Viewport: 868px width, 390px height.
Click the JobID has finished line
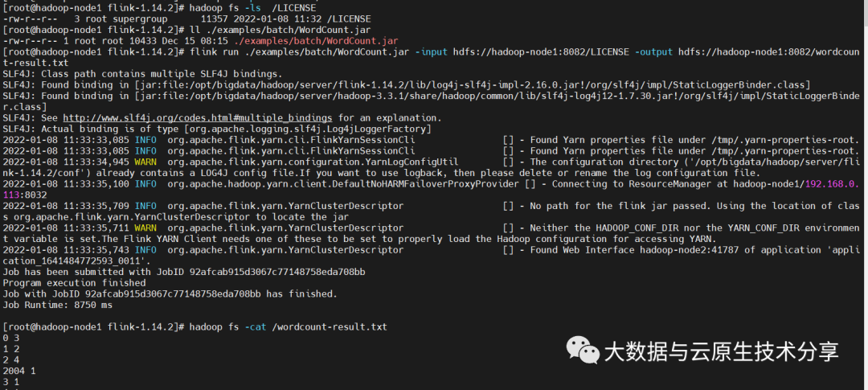(x=170, y=294)
